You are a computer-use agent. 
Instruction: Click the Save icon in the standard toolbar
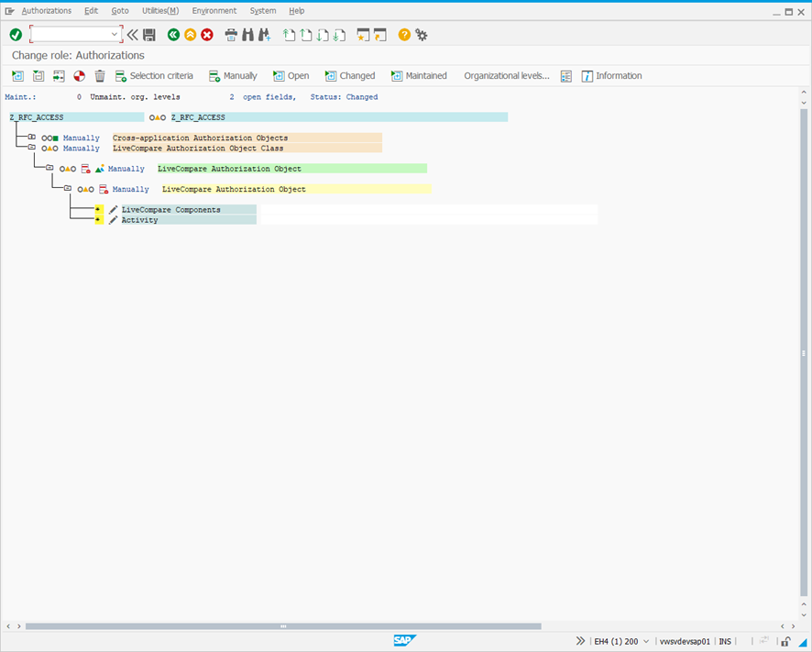(148, 35)
